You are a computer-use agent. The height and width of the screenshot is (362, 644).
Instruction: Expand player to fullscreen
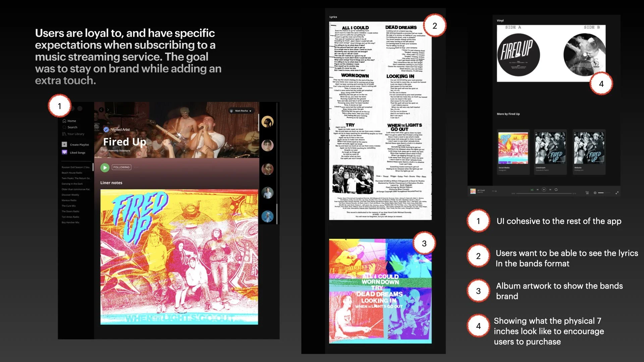tap(617, 193)
